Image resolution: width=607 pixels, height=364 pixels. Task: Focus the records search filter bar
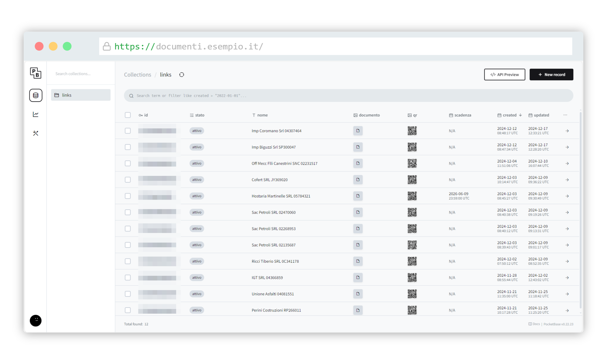coord(348,96)
